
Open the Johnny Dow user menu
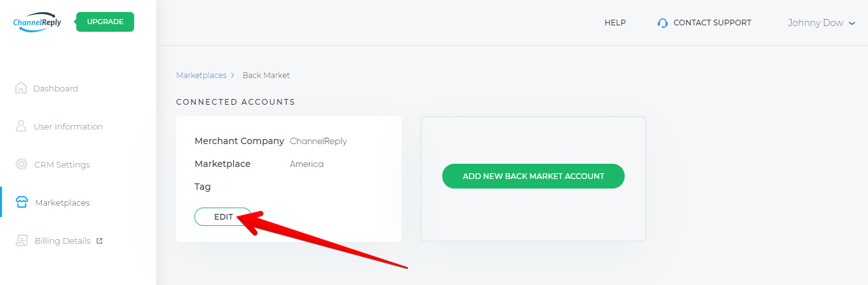click(815, 23)
